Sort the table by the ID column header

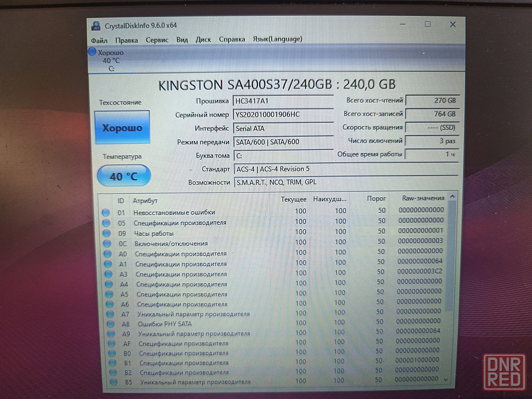coord(121,201)
